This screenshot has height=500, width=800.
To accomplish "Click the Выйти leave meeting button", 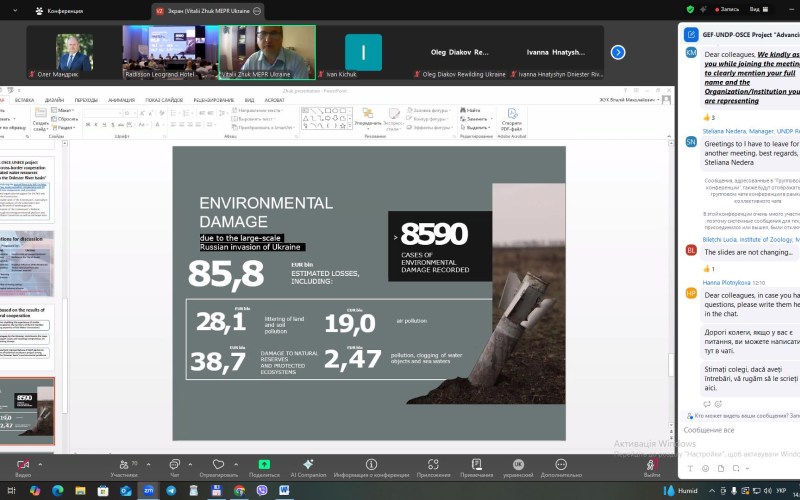I will (652, 467).
